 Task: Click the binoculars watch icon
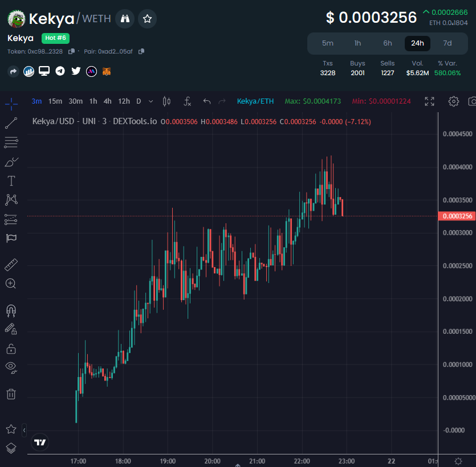[125, 19]
